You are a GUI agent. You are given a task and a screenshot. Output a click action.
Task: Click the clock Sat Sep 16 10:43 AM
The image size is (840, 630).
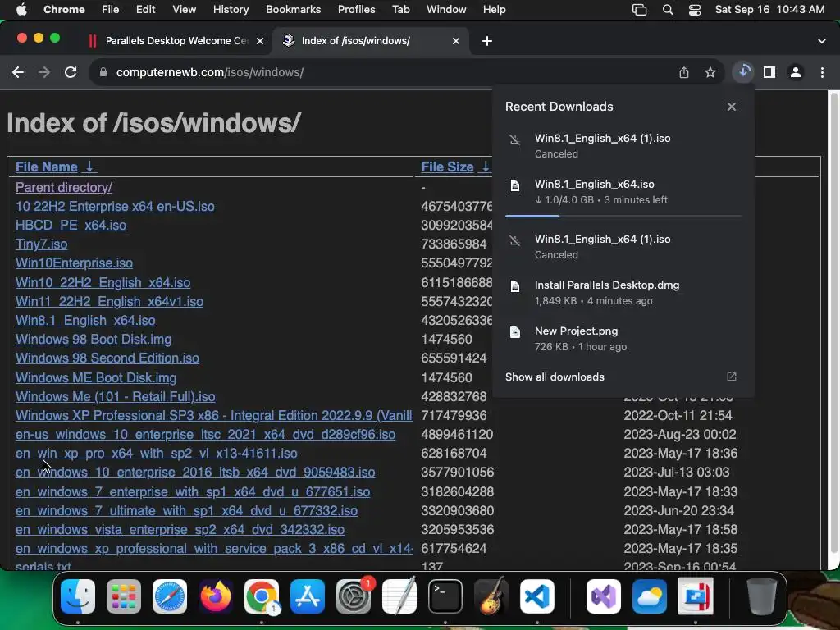pyautogui.click(x=769, y=10)
